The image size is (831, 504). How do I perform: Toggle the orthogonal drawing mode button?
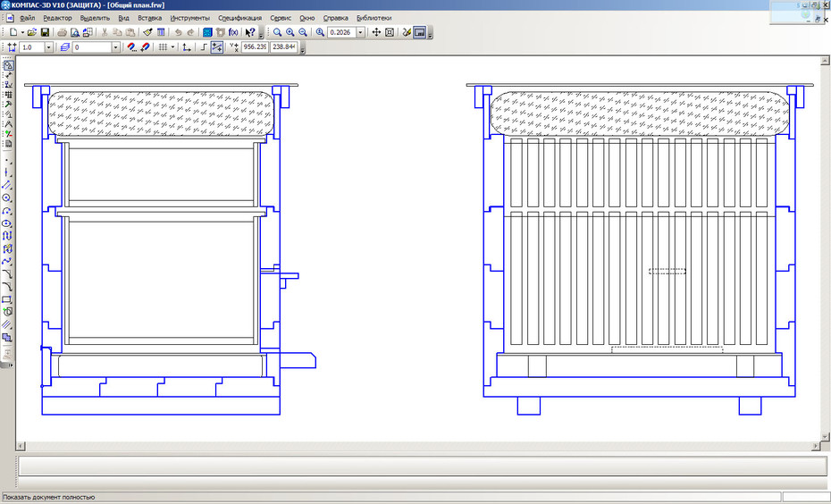coord(204,47)
